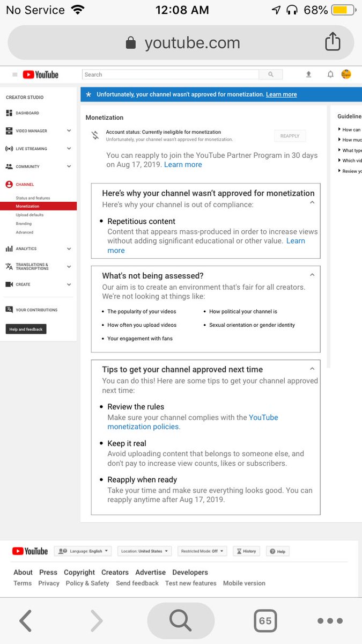Open Privacy footer link
The image size is (362, 644).
pos(49,583)
